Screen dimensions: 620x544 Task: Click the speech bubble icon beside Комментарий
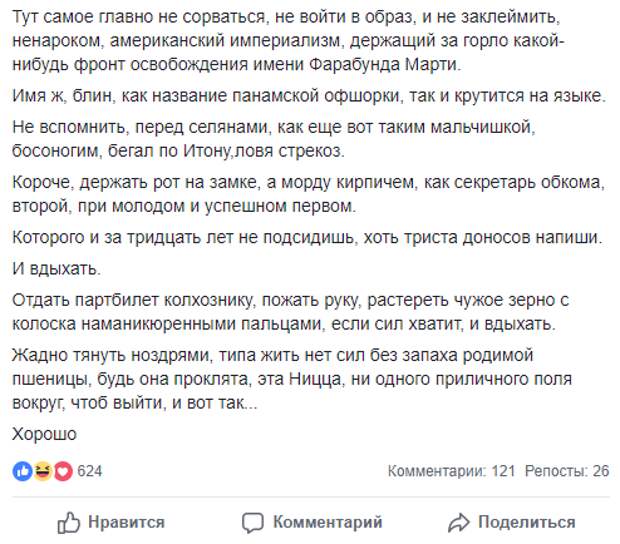point(253,523)
